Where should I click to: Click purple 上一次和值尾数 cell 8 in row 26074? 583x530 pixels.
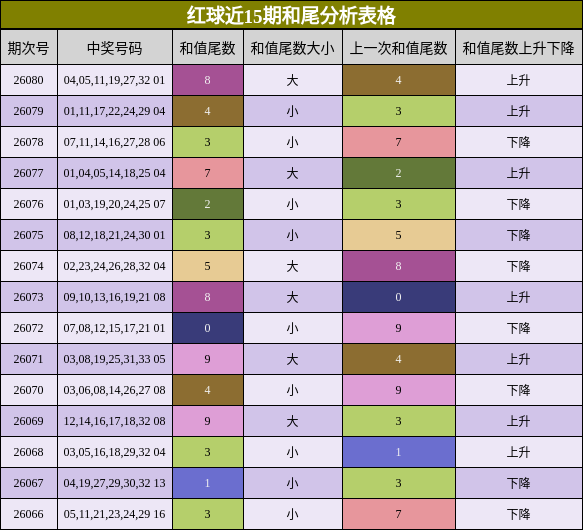click(399, 266)
